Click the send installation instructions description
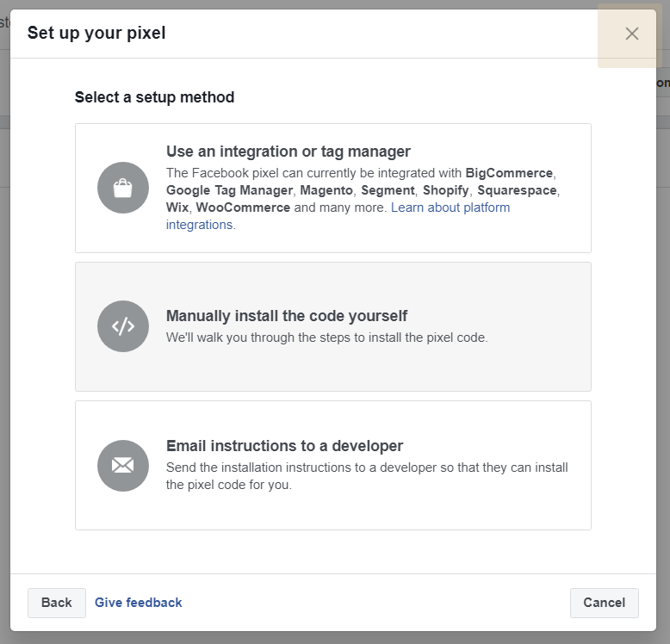Image resolution: width=670 pixels, height=644 pixels. pos(367,476)
